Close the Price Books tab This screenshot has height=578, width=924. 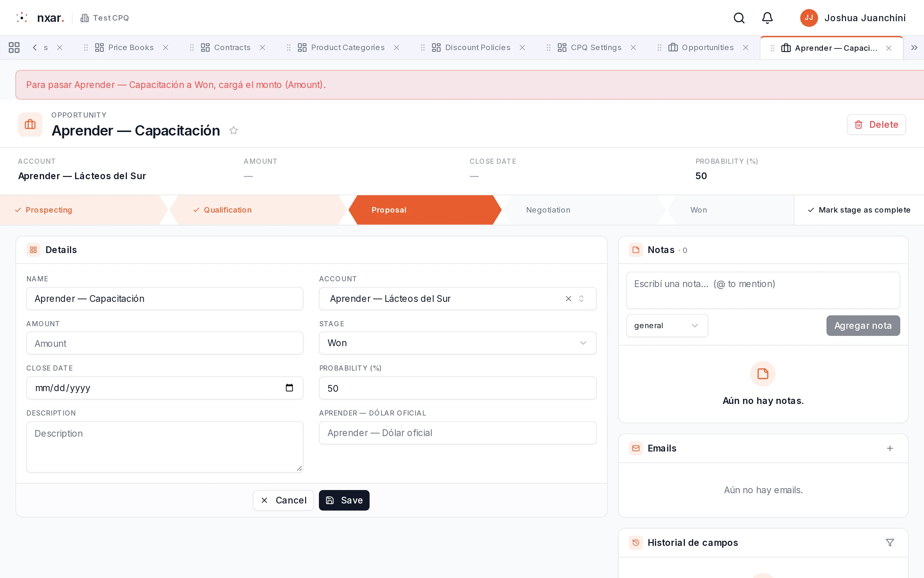click(x=166, y=48)
